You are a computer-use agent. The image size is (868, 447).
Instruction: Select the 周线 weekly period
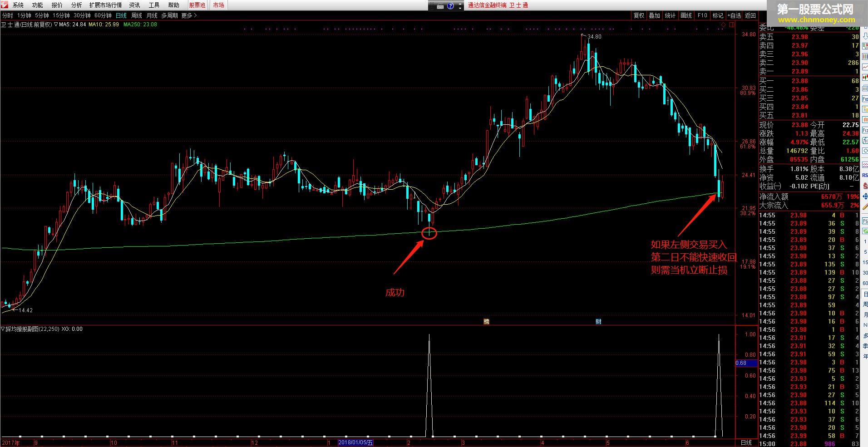tap(137, 15)
